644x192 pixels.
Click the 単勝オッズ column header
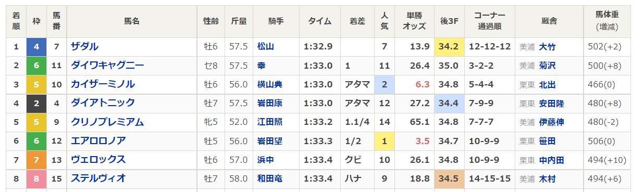[x=414, y=21]
